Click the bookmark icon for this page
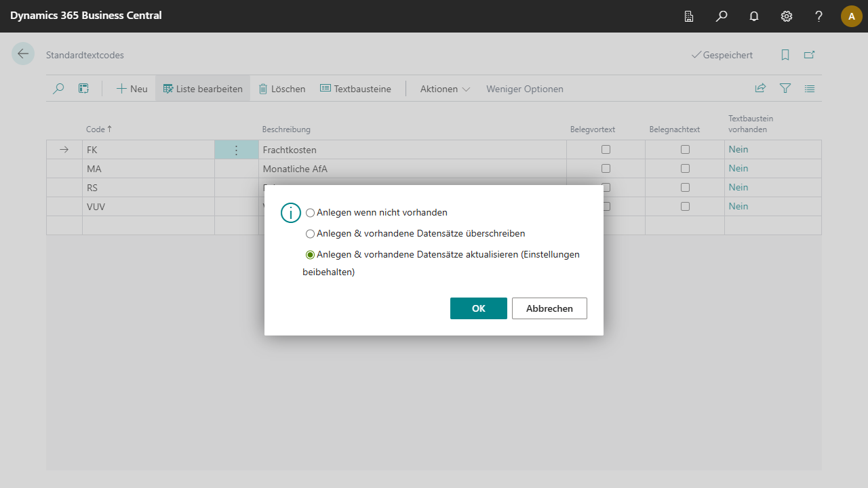Image resolution: width=868 pixels, height=488 pixels. (x=785, y=55)
